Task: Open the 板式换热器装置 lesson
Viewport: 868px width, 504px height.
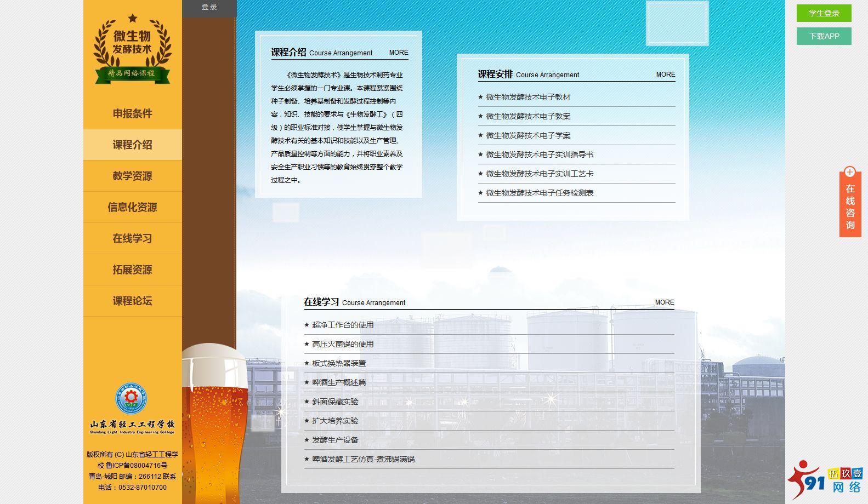Action: pos(339,363)
